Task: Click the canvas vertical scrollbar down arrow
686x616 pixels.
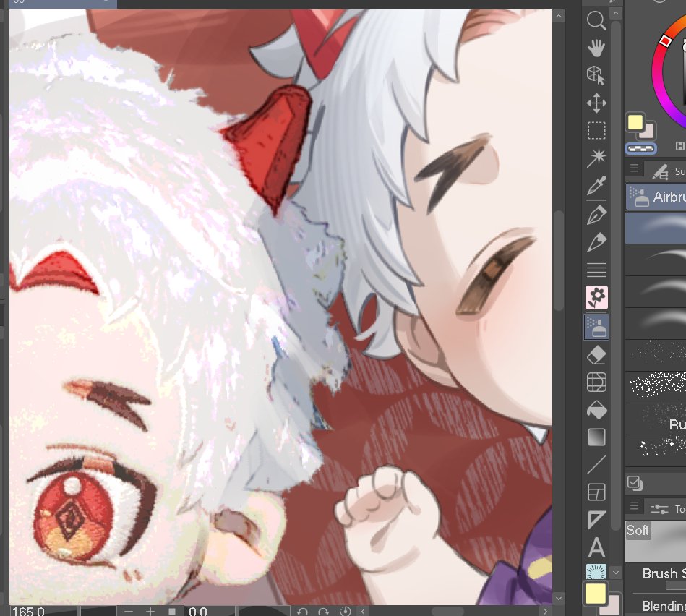Action: tap(559, 598)
